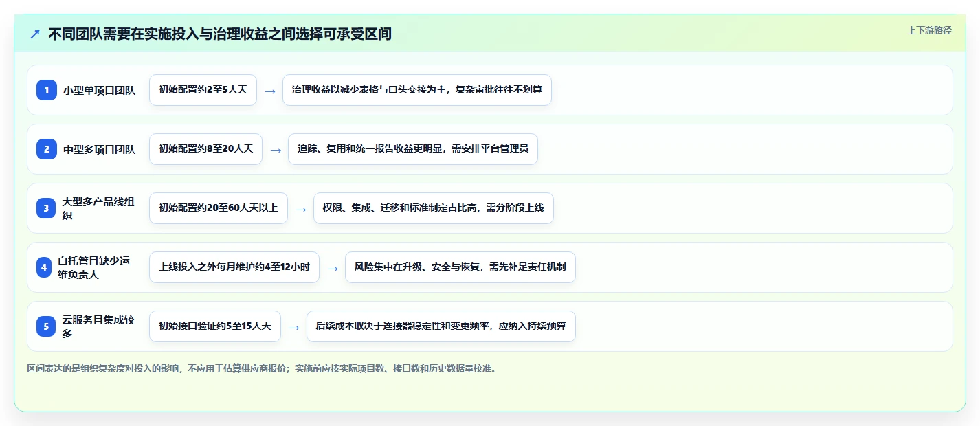Click the arrow in the 中型多项目团队 row

(x=276, y=150)
